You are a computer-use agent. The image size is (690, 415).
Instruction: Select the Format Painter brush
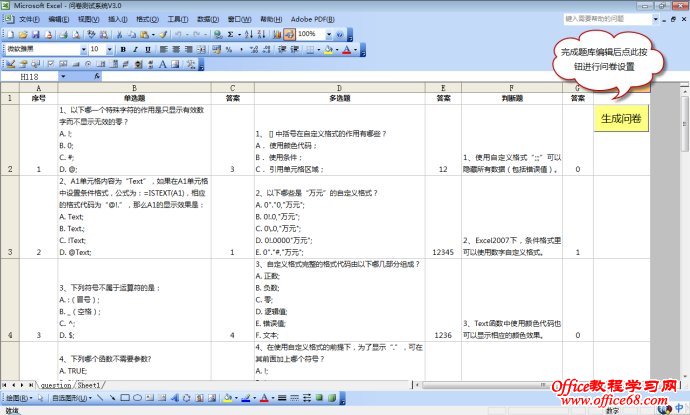click(x=163, y=34)
